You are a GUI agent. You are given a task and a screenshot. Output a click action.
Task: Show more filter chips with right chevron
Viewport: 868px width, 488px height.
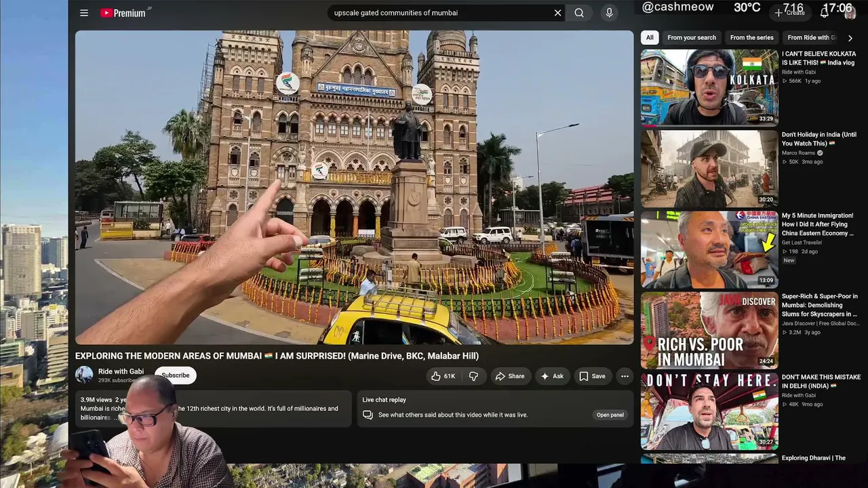click(x=850, y=38)
